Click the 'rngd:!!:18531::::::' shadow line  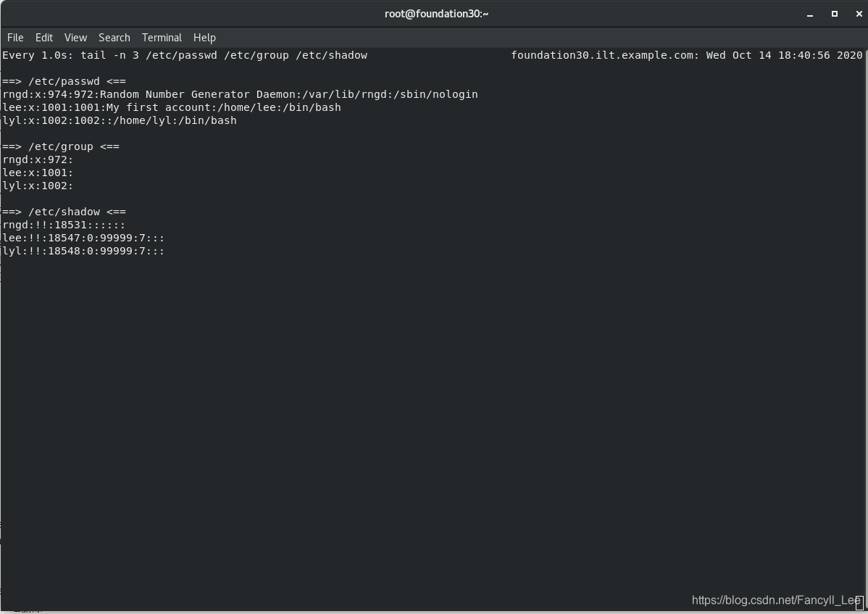[x=64, y=225]
